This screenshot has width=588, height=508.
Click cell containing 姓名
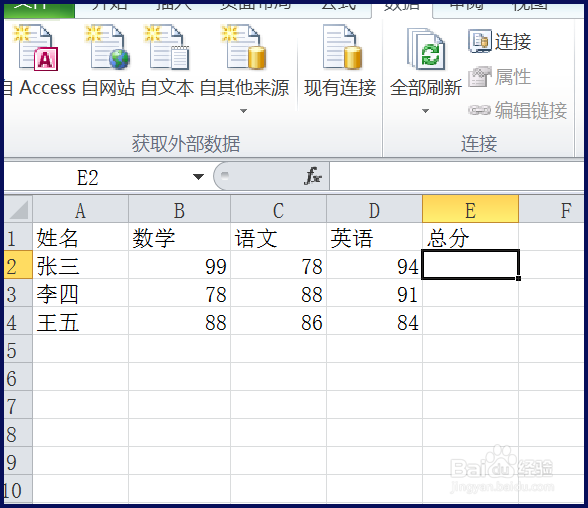click(81, 238)
